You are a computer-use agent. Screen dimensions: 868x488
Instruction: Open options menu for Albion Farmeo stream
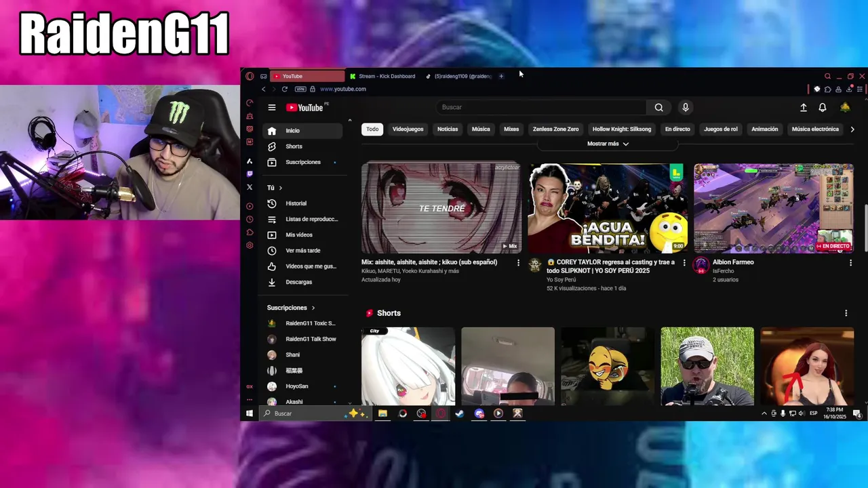coord(850,262)
